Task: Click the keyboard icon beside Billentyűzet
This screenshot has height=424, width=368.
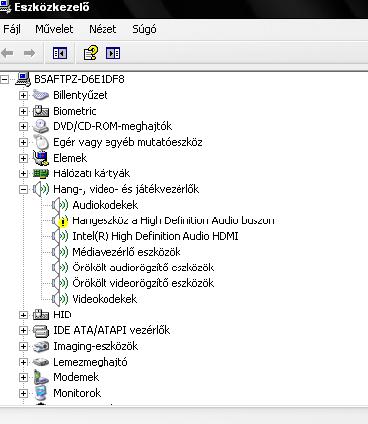Action: point(41,95)
